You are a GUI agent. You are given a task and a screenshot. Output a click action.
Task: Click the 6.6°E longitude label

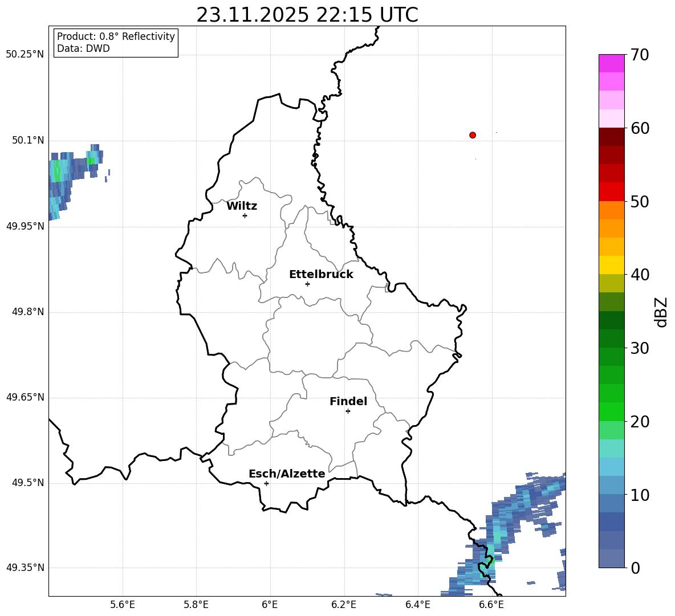(491, 605)
